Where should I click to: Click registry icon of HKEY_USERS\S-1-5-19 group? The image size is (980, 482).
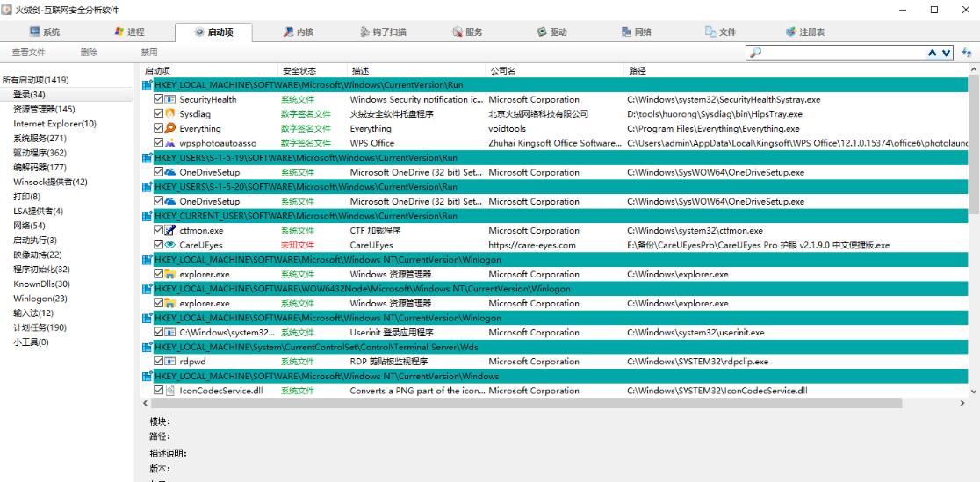(x=148, y=157)
